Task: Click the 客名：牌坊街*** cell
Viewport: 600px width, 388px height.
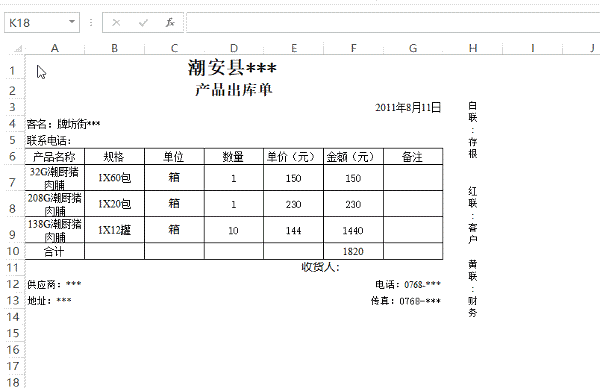Action: click(x=64, y=124)
